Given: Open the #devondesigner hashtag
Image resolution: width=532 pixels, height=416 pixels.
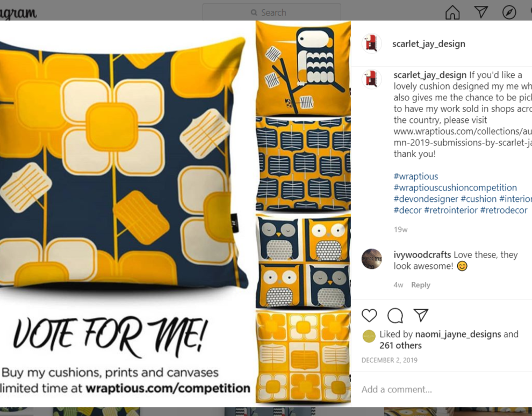Looking at the screenshot, I should (x=426, y=199).
